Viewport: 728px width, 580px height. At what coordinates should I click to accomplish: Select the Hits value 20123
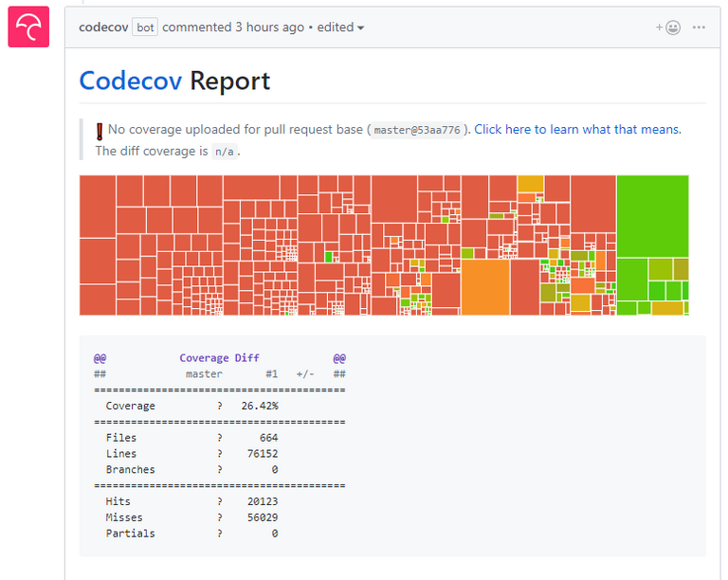pos(263,501)
